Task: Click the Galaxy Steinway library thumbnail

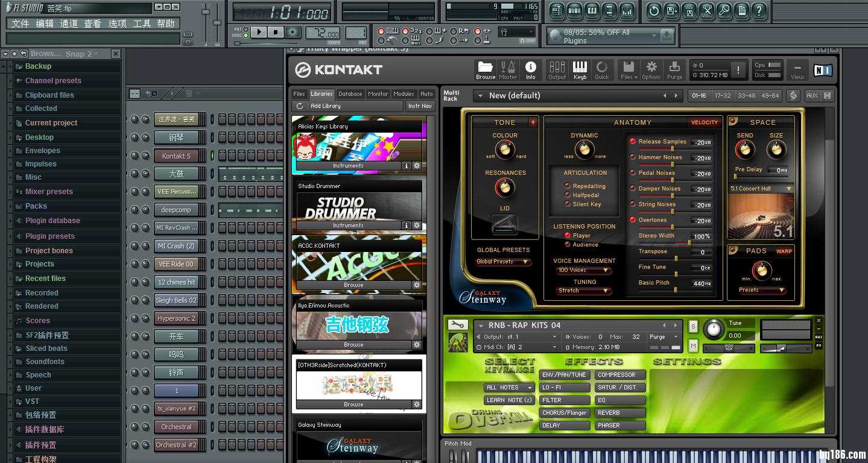Action: click(x=359, y=446)
